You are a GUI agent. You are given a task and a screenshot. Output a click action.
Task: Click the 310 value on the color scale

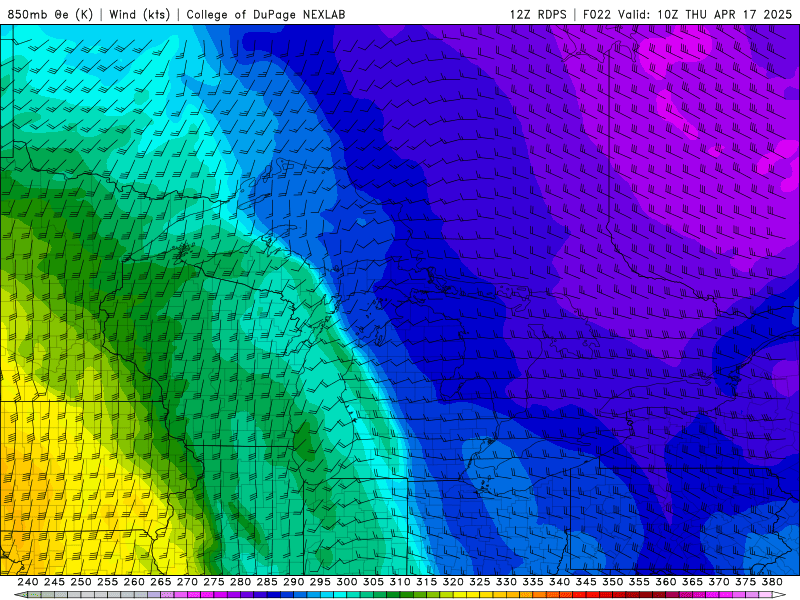click(400, 582)
